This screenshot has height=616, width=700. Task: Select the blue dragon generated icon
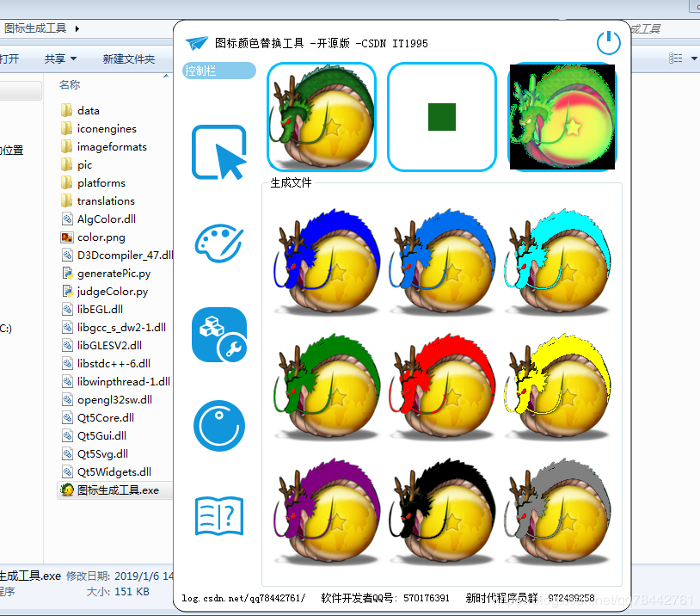tap(322, 256)
